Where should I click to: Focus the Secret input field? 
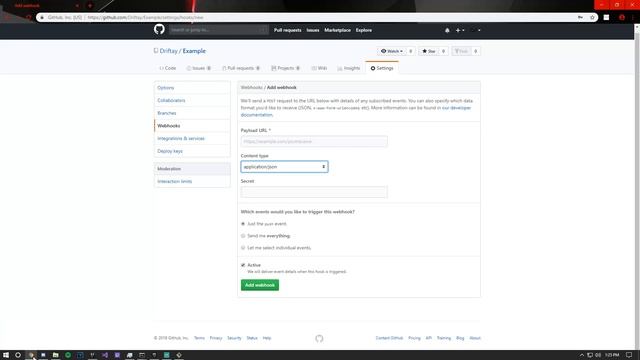314,192
